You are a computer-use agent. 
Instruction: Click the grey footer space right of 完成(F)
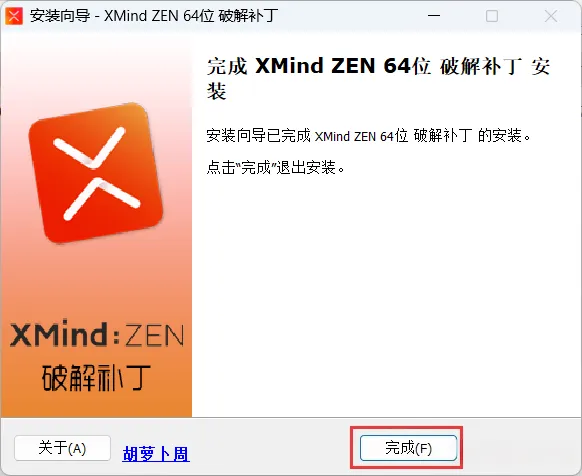click(520, 447)
